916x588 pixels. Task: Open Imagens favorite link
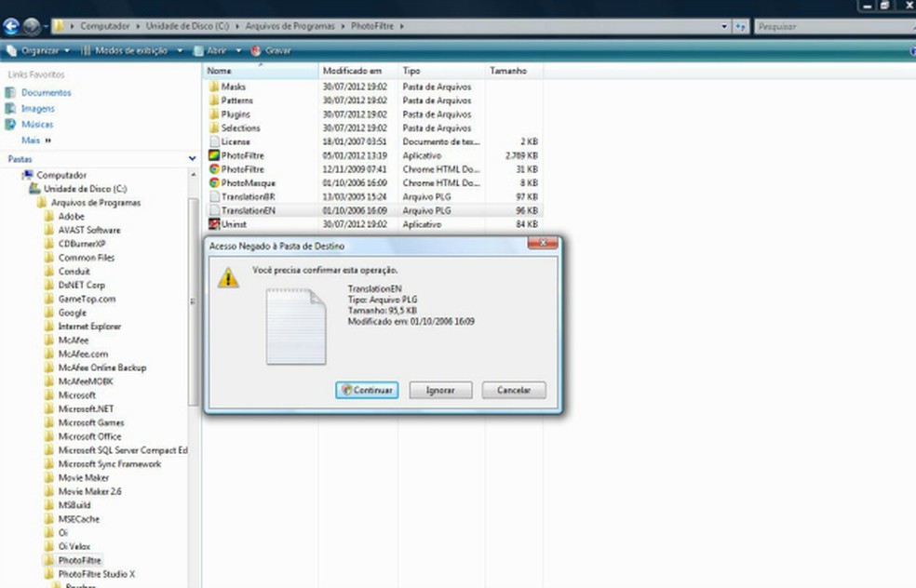pos(38,109)
